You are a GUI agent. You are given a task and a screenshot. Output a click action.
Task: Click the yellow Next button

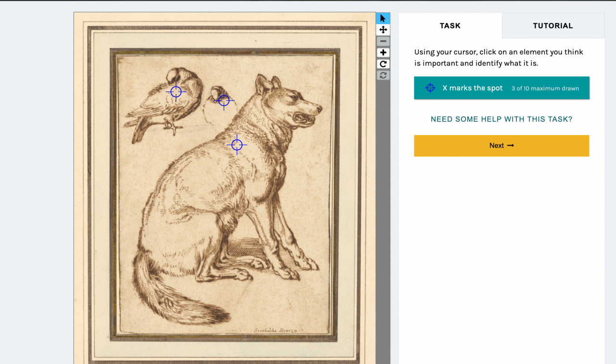(501, 146)
